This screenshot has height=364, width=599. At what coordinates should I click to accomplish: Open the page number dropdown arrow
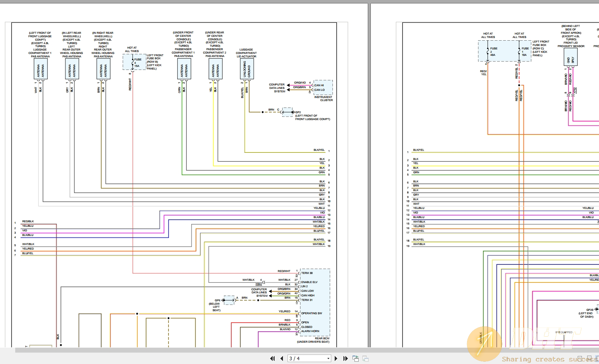click(x=328, y=358)
